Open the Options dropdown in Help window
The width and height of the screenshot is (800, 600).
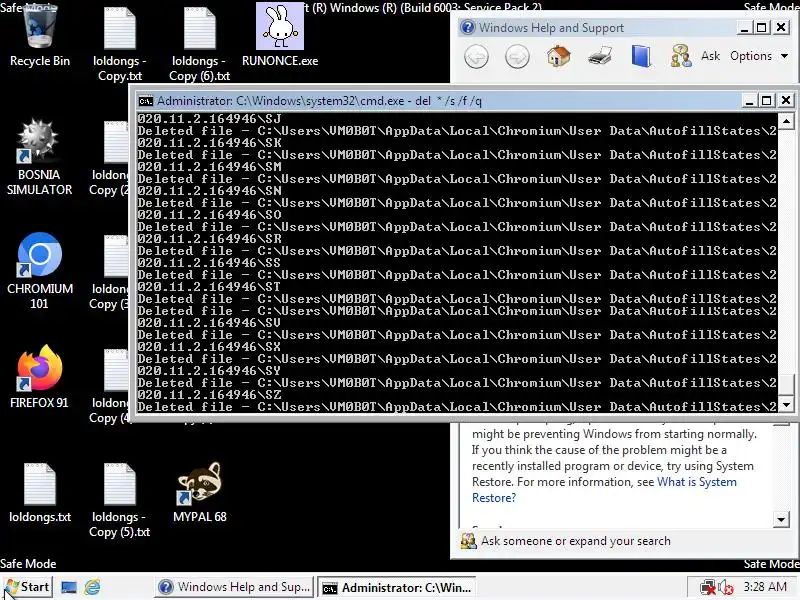coord(759,56)
